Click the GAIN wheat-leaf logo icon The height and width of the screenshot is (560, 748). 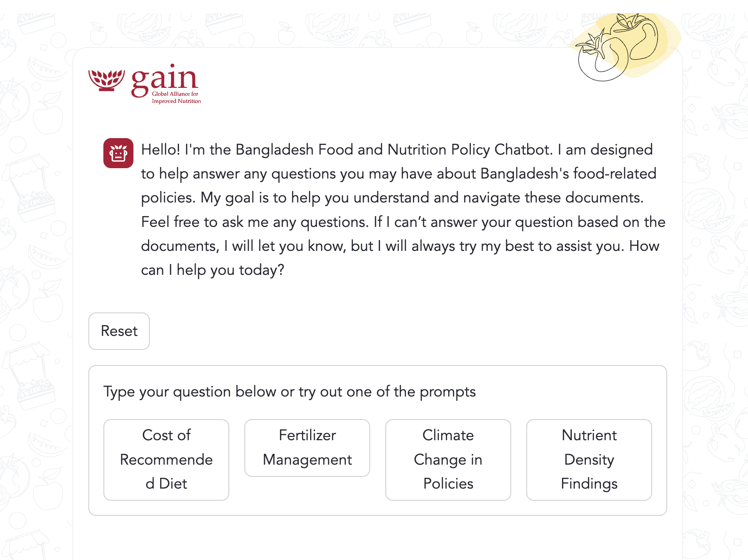[107, 80]
